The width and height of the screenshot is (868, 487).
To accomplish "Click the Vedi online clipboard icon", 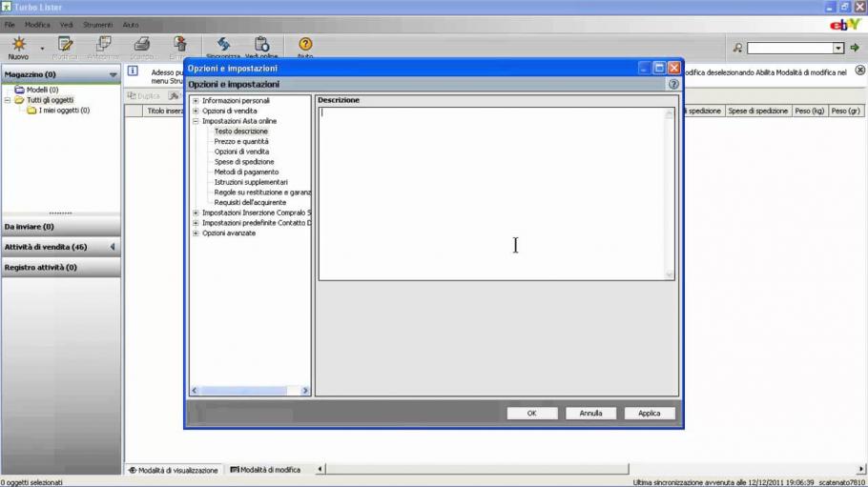I will [x=262, y=44].
